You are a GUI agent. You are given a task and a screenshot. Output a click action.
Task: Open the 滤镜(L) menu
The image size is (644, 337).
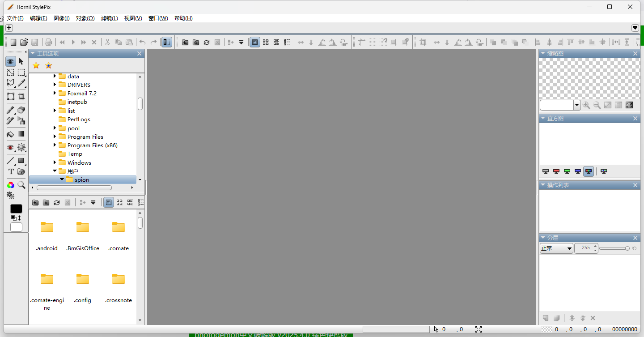(110, 18)
